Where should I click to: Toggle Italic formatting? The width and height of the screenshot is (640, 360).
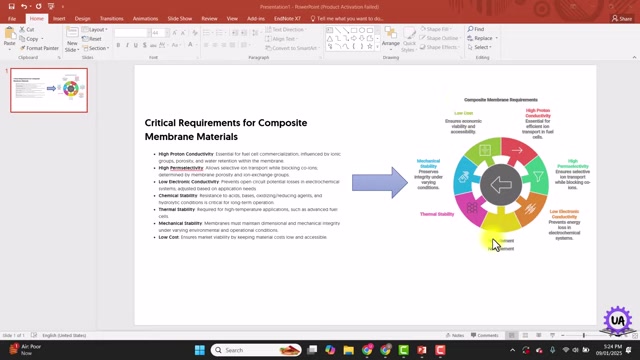(127, 45)
